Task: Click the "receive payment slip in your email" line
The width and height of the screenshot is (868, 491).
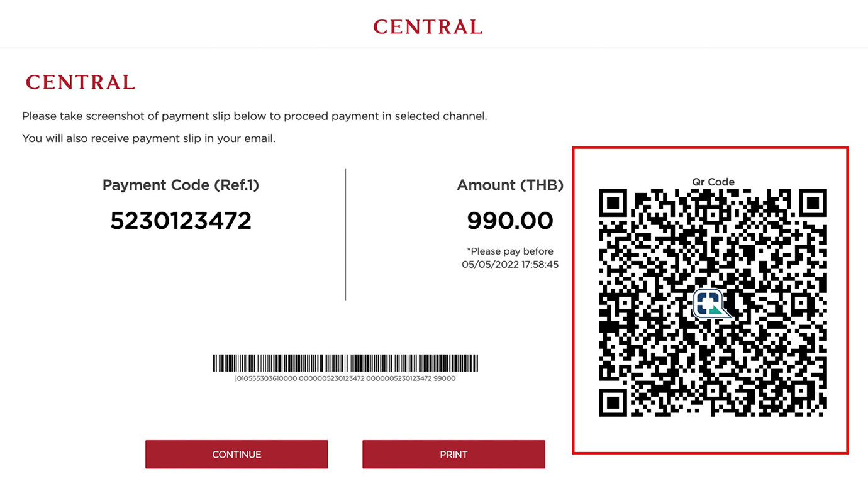Action: (x=149, y=138)
